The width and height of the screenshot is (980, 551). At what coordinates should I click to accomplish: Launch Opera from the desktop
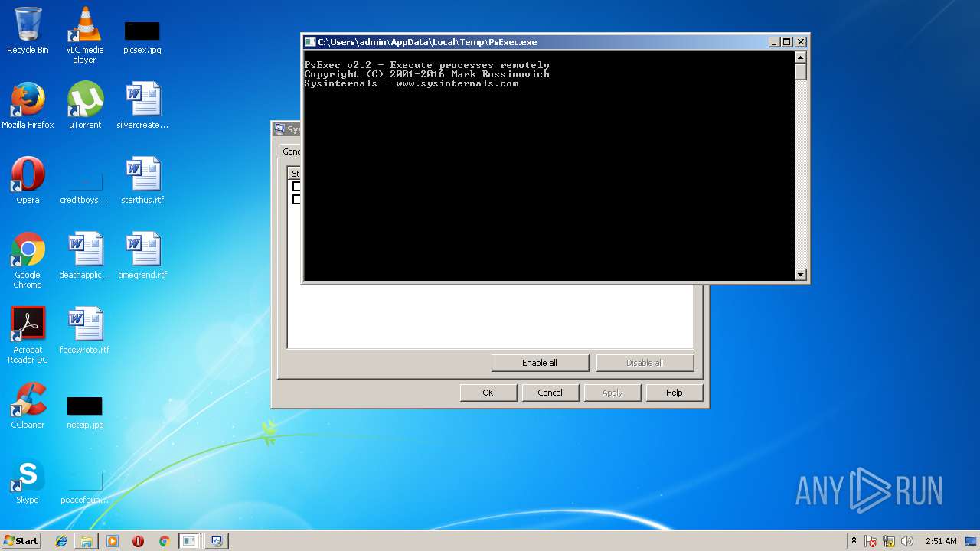tap(28, 181)
